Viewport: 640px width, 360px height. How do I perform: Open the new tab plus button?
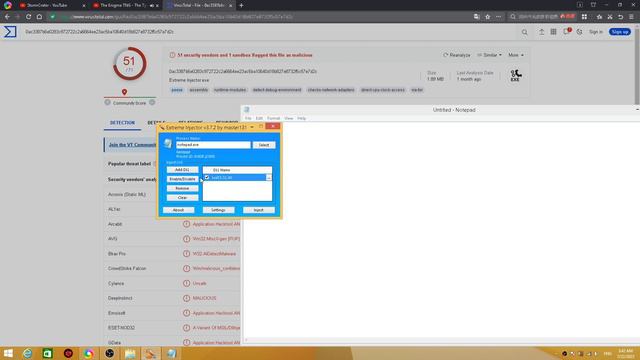coord(241,5)
